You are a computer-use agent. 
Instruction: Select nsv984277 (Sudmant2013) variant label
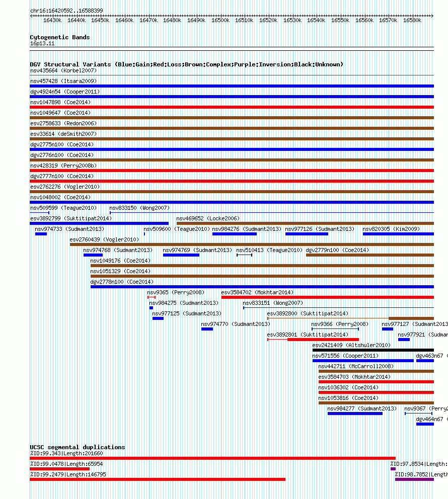pyautogui.click(x=362, y=408)
